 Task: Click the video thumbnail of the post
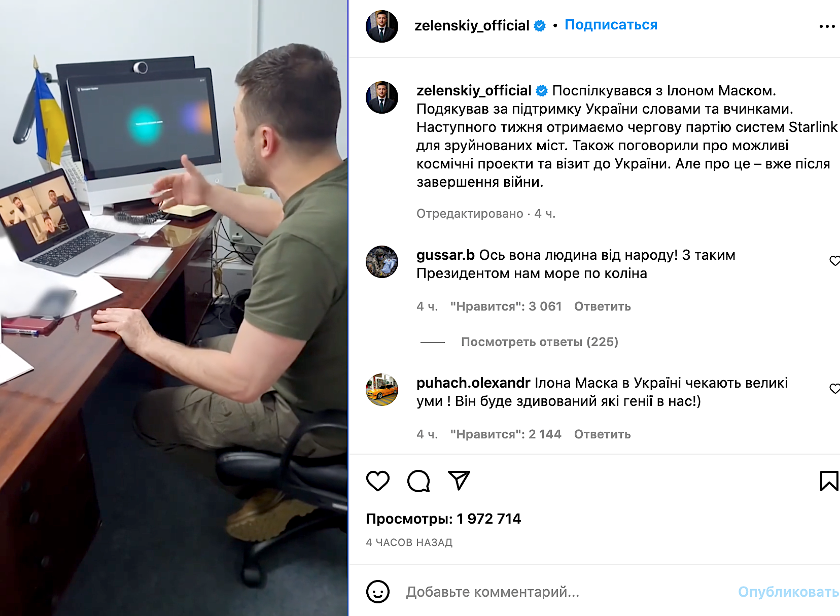(174, 308)
